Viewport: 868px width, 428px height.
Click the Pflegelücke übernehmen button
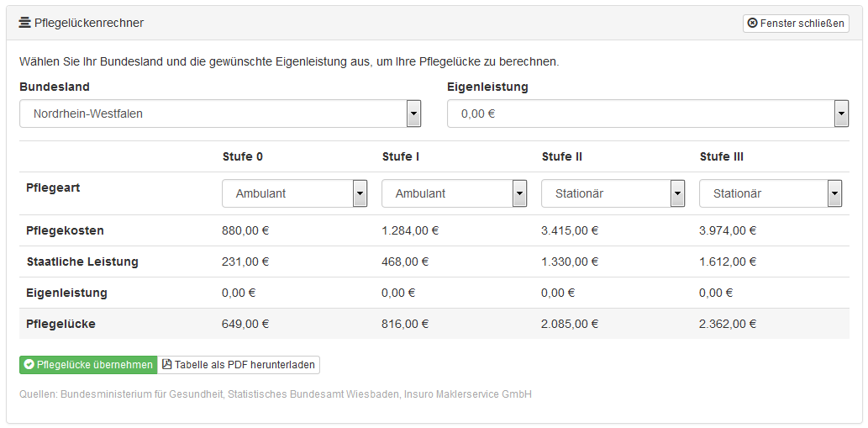[x=88, y=365]
